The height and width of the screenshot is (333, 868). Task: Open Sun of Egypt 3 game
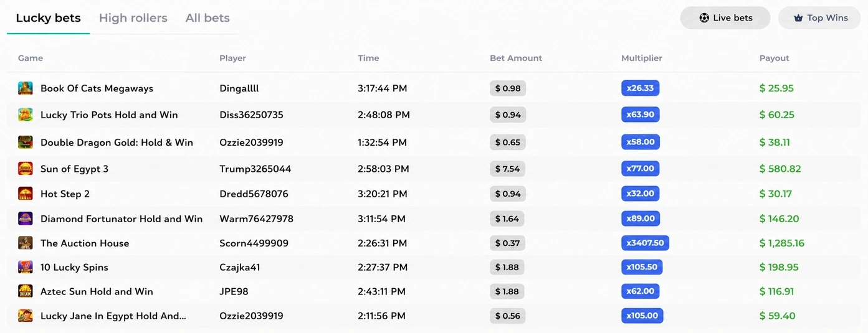coord(74,169)
